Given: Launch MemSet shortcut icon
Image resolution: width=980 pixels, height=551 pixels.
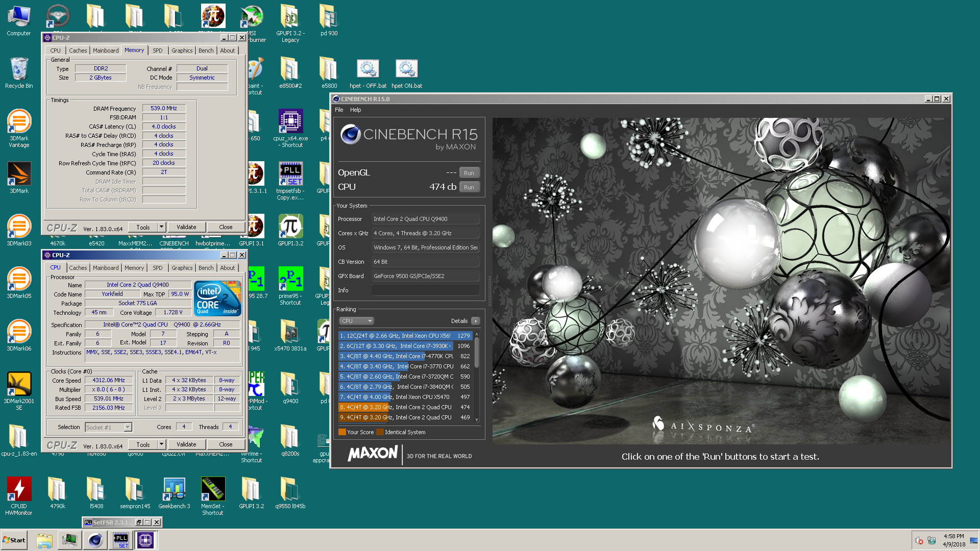Looking at the screenshot, I should coord(213,496).
